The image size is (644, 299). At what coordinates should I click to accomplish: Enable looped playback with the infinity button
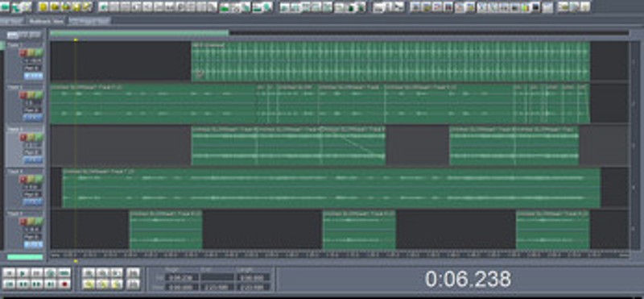tap(64, 272)
